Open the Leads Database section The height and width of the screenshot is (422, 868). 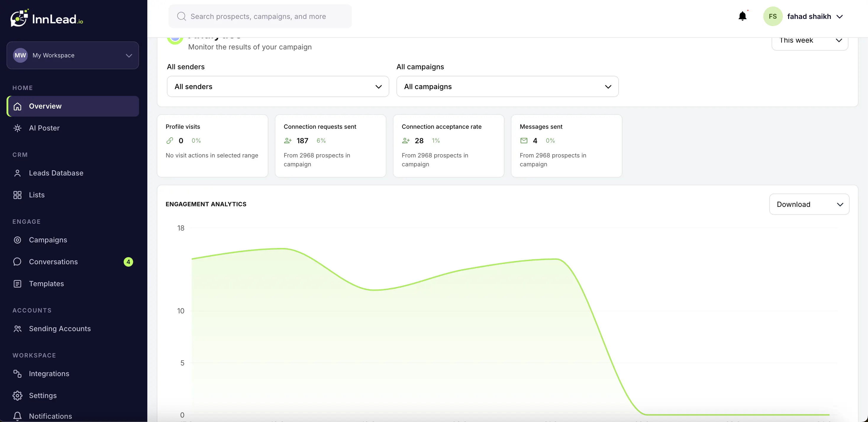pyautogui.click(x=73, y=173)
